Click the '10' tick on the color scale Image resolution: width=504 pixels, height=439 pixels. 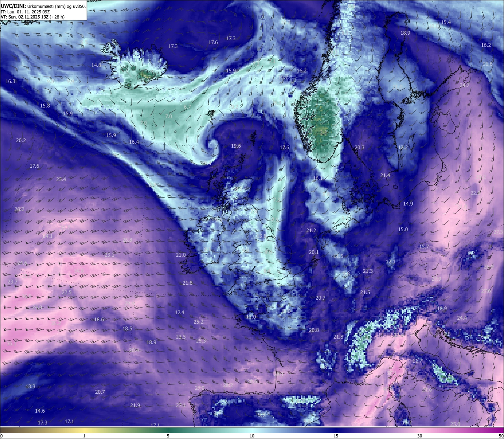point(252,436)
